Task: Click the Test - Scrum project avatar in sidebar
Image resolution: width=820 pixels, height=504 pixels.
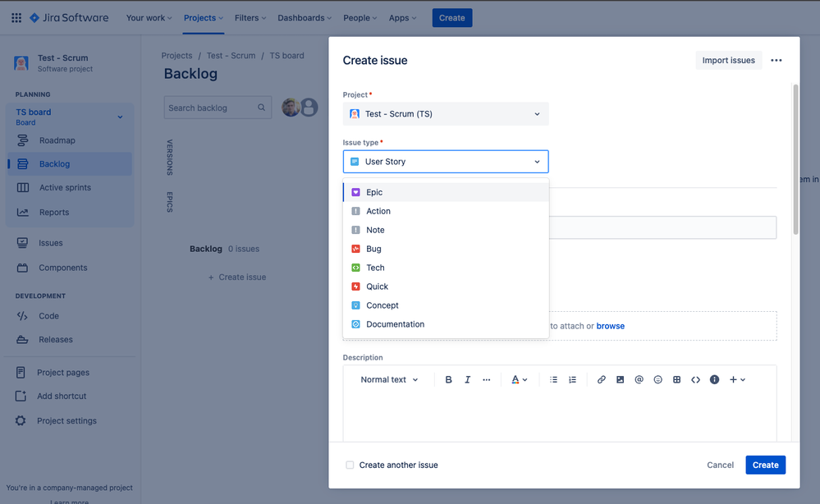Action: point(21,62)
